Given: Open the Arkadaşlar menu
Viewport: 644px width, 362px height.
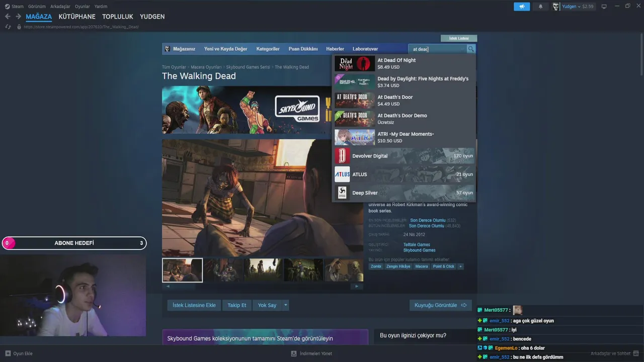Looking at the screenshot, I should (x=60, y=7).
